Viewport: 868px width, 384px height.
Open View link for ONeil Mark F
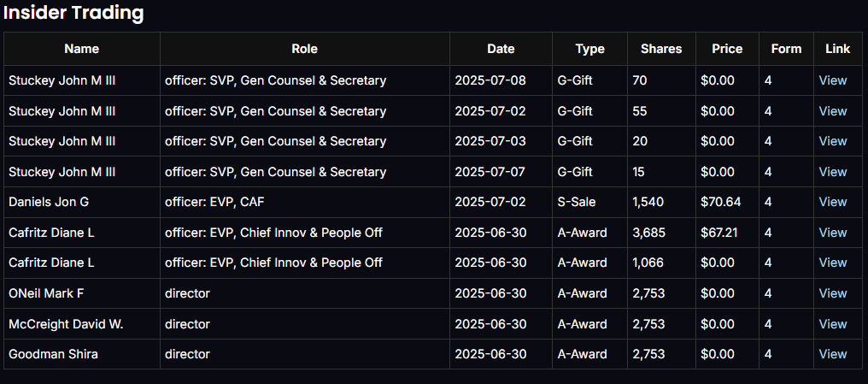[832, 293]
